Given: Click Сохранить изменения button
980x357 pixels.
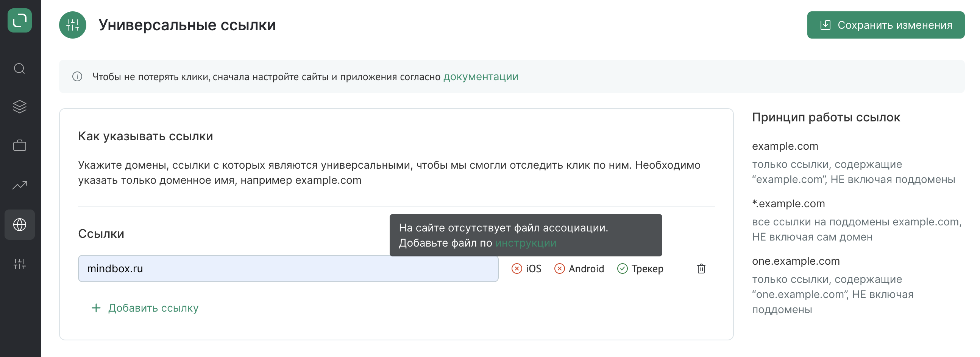Looking at the screenshot, I should pos(885,25).
